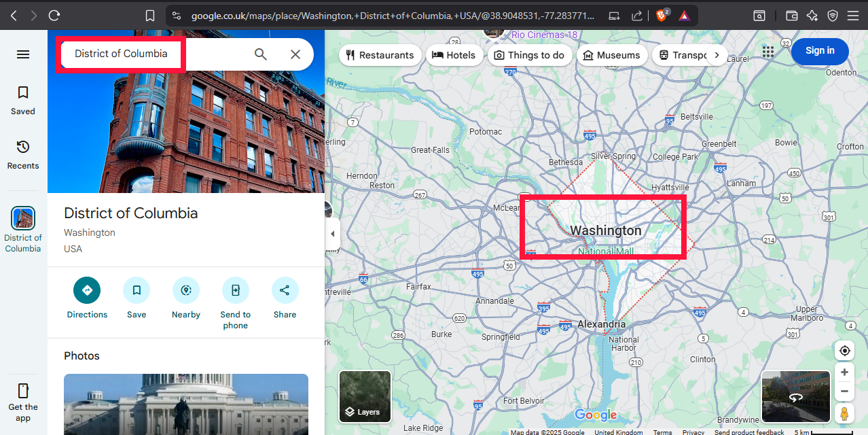
Task: Open the Brave Wallet
Action: 791,15
